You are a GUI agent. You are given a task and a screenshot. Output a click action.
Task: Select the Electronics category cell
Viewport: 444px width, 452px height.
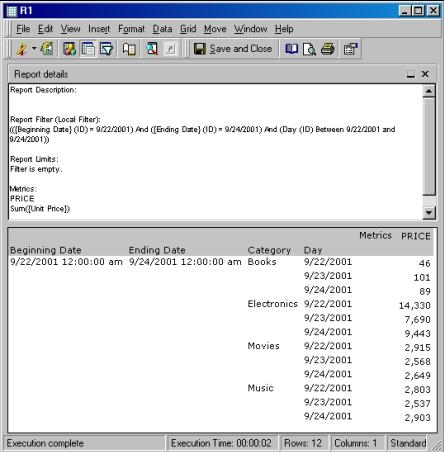272,304
